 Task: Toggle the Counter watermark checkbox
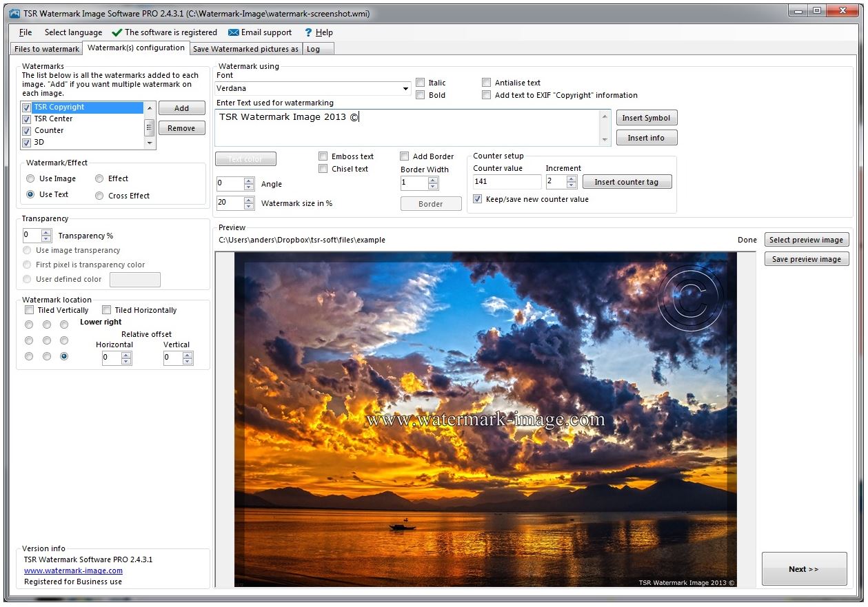(27, 131)
